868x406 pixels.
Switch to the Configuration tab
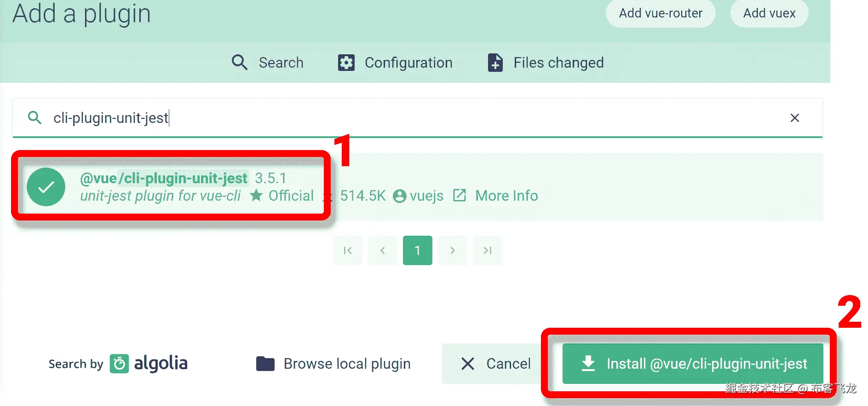pos(395,62)
